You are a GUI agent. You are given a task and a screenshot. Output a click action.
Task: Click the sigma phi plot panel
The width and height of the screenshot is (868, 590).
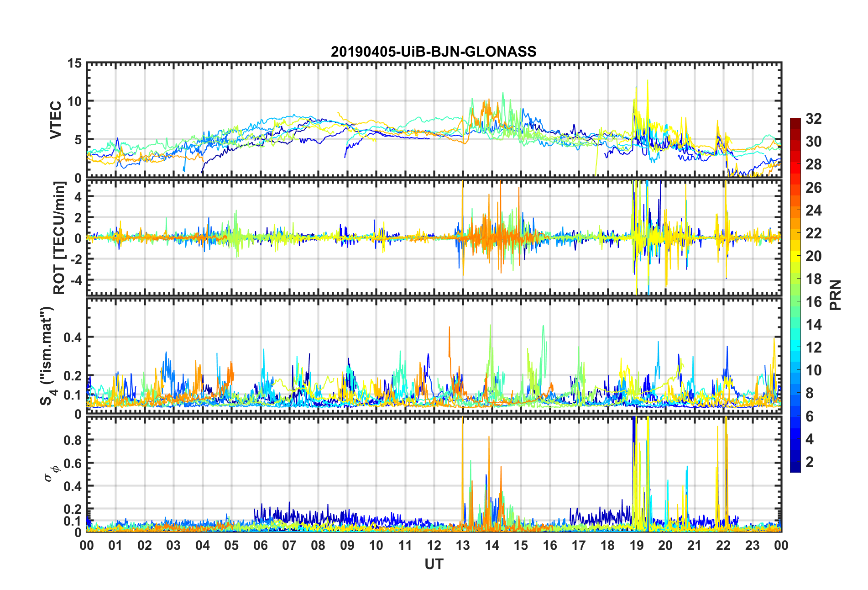pos(434,474)
